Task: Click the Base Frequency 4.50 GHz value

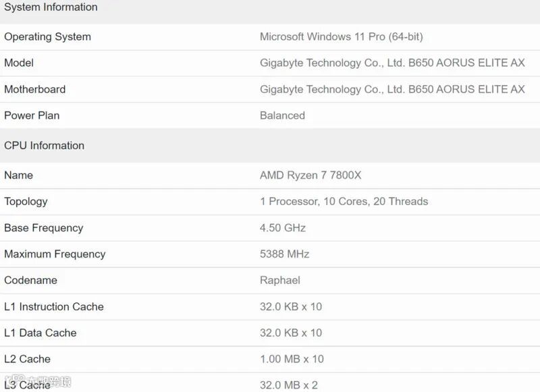Action: click(283, 228)
